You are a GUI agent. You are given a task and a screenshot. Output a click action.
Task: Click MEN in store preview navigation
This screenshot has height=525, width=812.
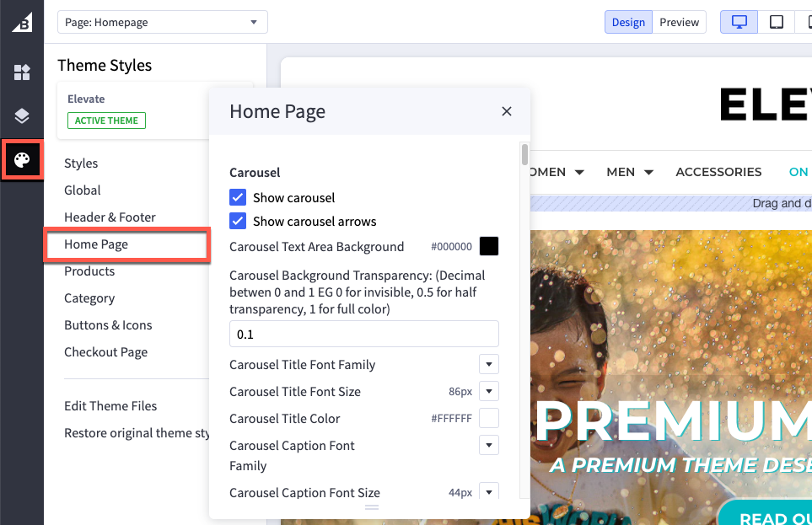coord(621,172)
